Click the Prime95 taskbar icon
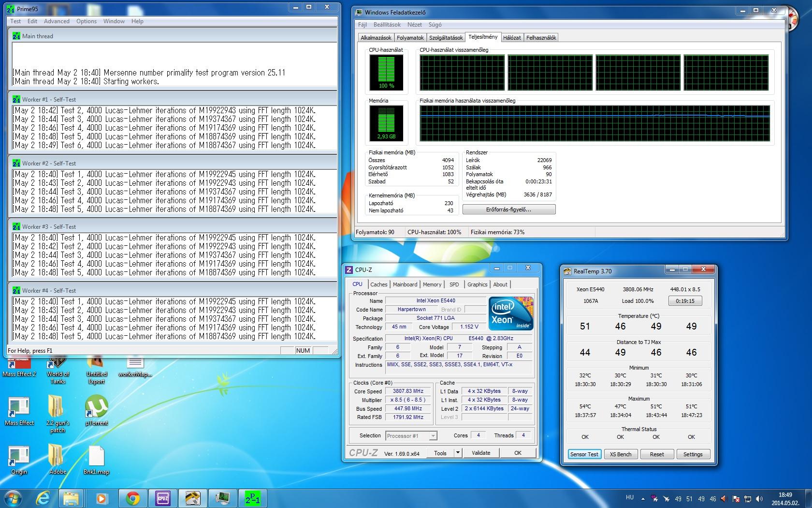 [252, 498]
